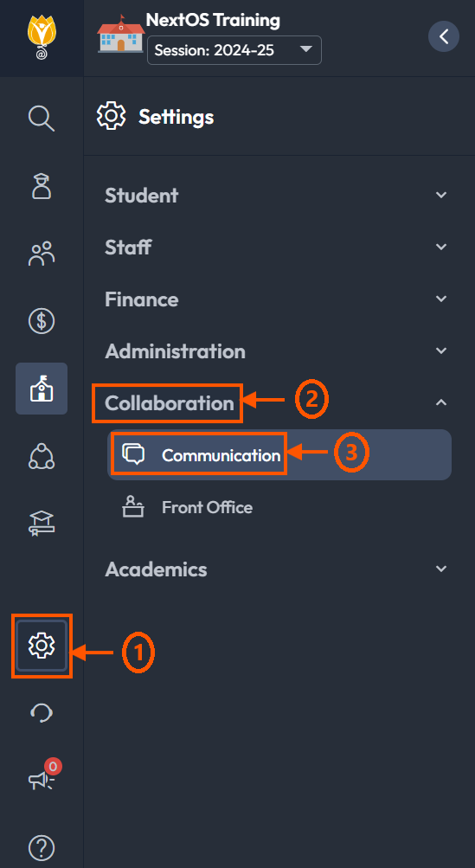Viewport: 475px width, 868px height.
Task: Open the support headset icon
Action: [x=42, y=713]
